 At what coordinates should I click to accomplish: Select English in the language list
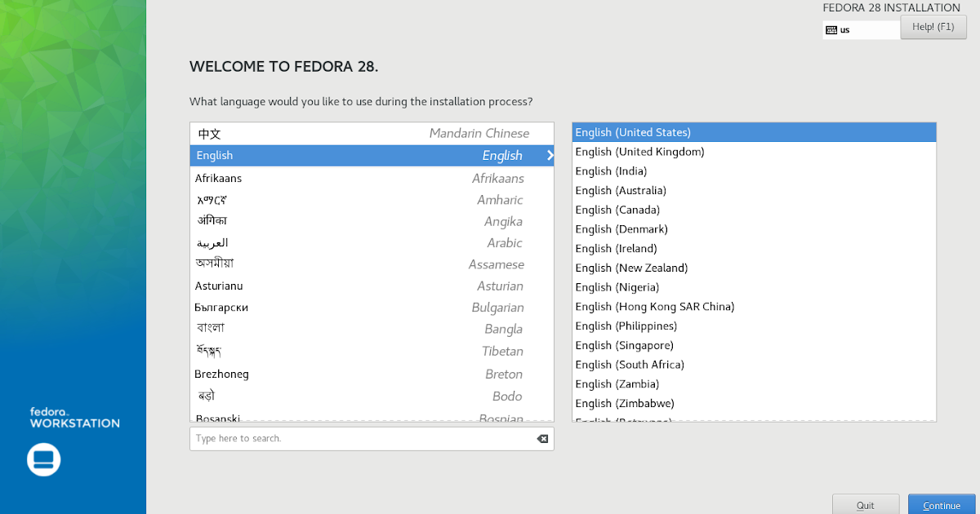coord(372,156)
